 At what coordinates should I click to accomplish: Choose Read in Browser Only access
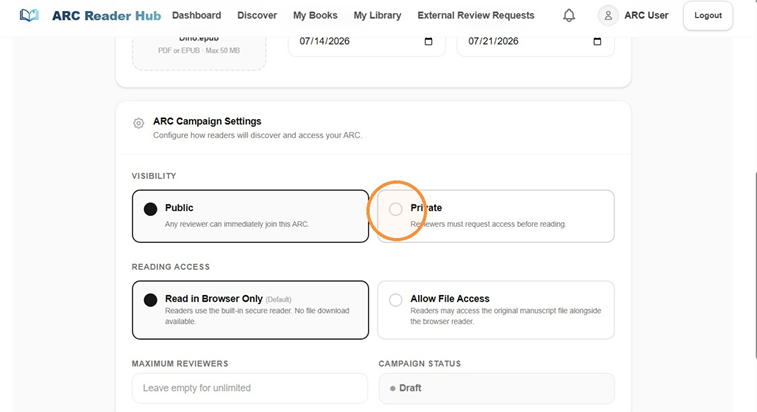(x=250, y=310)
